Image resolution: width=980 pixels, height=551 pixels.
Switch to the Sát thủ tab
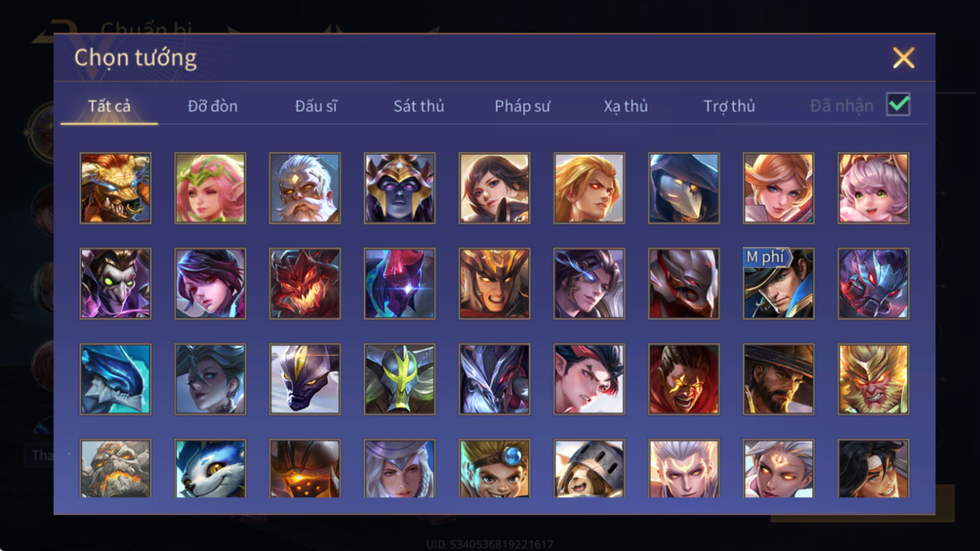pyautogui.click(x=418, y=106)
